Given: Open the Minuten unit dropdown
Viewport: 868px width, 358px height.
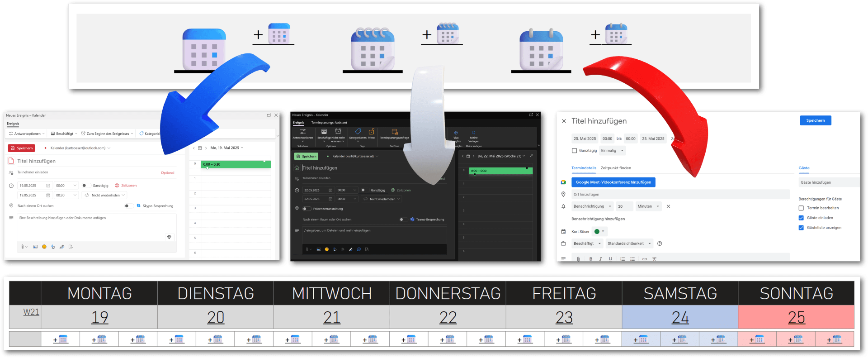Looking at the screenshot, I should click(x=648, y=206).
